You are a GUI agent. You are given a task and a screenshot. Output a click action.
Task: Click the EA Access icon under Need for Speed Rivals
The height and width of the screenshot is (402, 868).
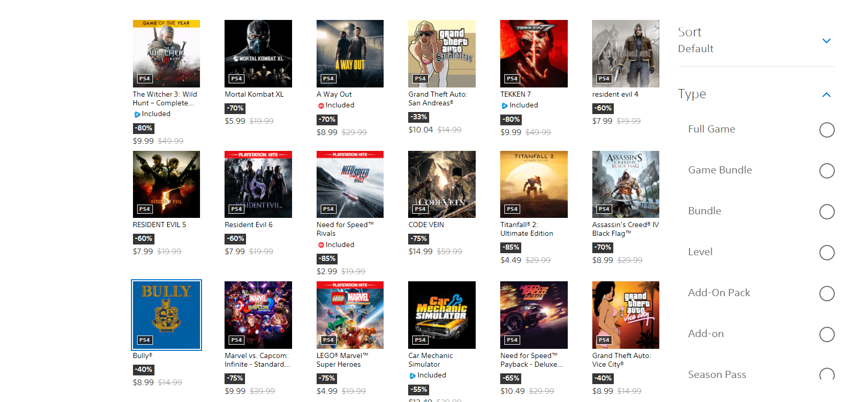(321, 245)
